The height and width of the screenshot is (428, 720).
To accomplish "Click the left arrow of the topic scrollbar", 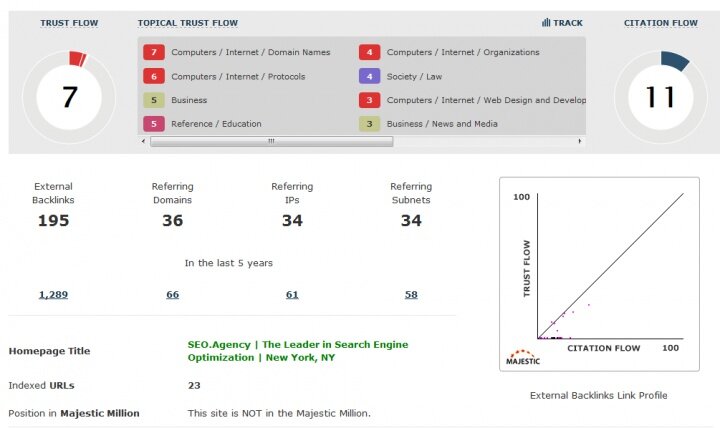I will (x=143, y=141).
